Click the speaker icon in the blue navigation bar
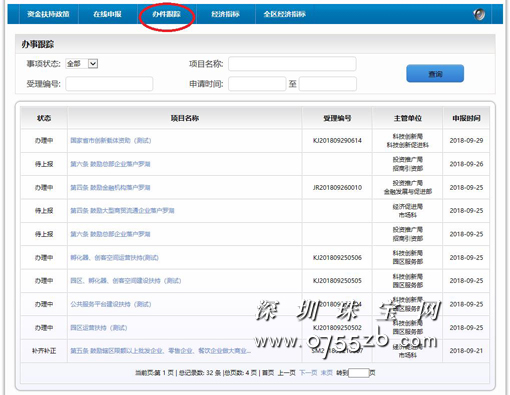The width and height of the screenshot is (510, 395). pos(479,14)
